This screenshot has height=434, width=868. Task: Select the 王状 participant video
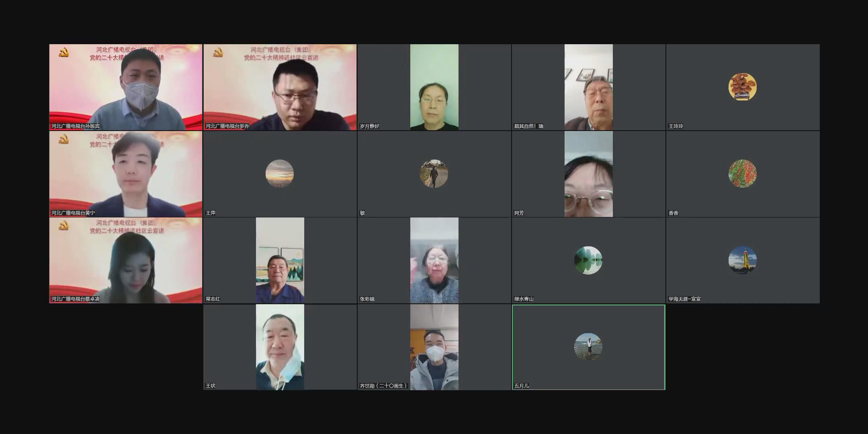280,347
